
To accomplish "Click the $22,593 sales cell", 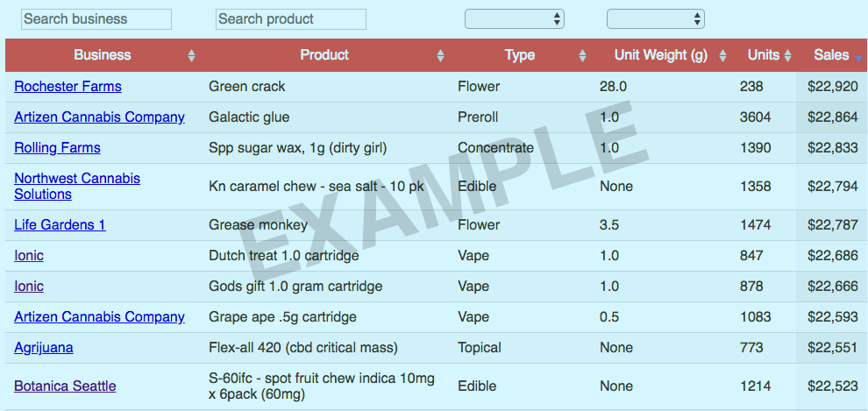I will tap(833, 317).
